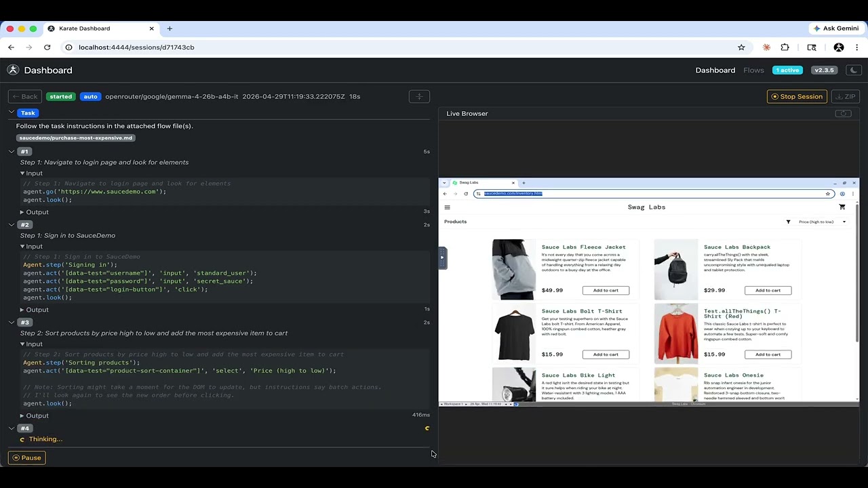This screenshot has height=488, width=868.
Task: Open Sauce Labs Bike Light title link
Action: [x=578, y=375]
